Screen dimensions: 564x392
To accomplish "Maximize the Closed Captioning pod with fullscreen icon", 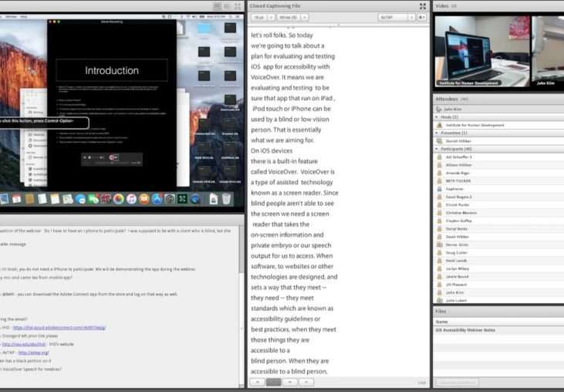I will pos(423,5).
